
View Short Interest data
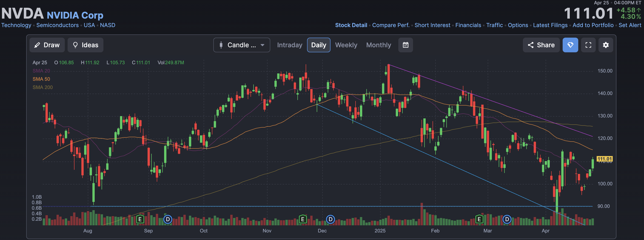coord(432,25)
